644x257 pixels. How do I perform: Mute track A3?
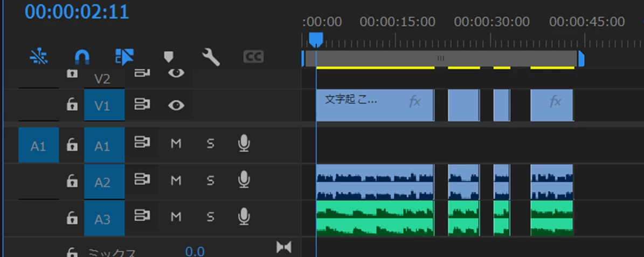pyautogui.click(x=176, y=217)
